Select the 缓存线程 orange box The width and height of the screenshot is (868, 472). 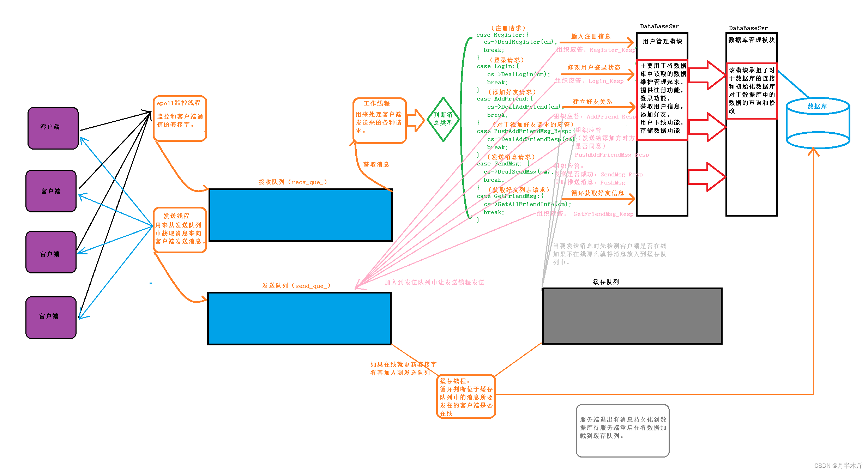click(466, 397)
